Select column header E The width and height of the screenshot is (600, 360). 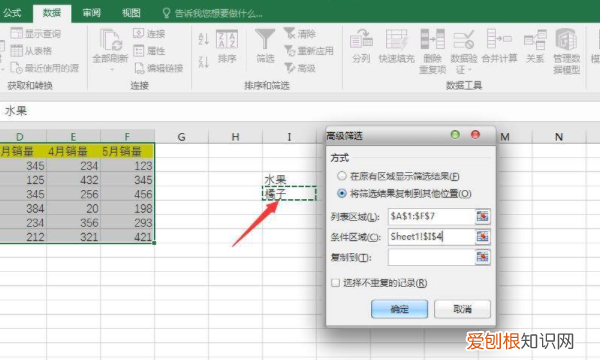[73, 137]
